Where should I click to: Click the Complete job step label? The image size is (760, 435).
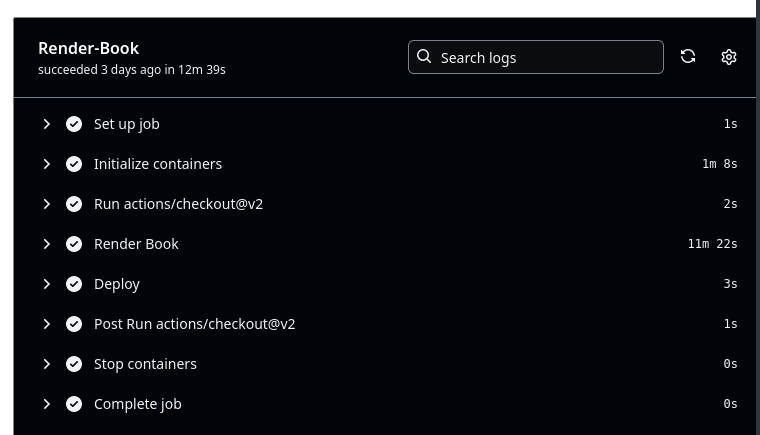(x=137, y=404)
